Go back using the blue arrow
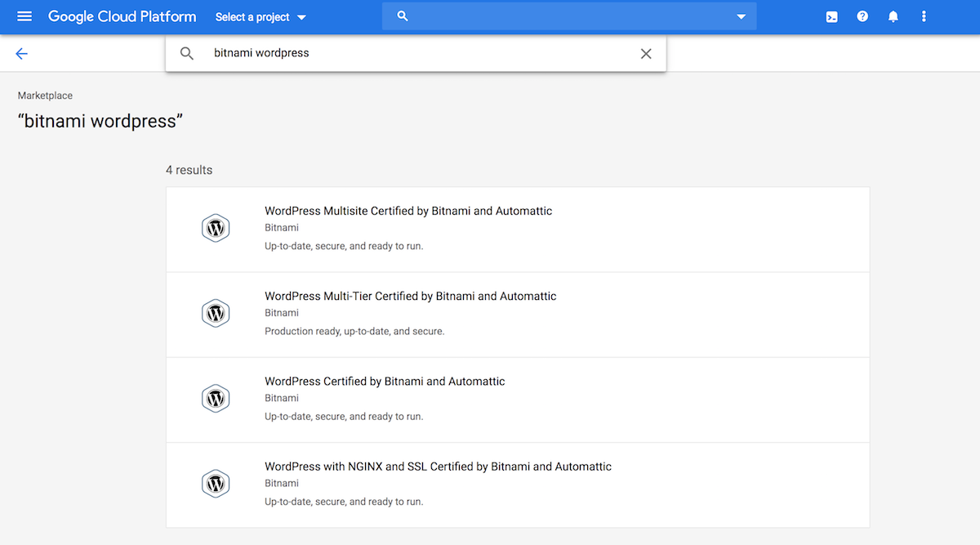Viewport: 980px width, 545px height. coord(21,53)
